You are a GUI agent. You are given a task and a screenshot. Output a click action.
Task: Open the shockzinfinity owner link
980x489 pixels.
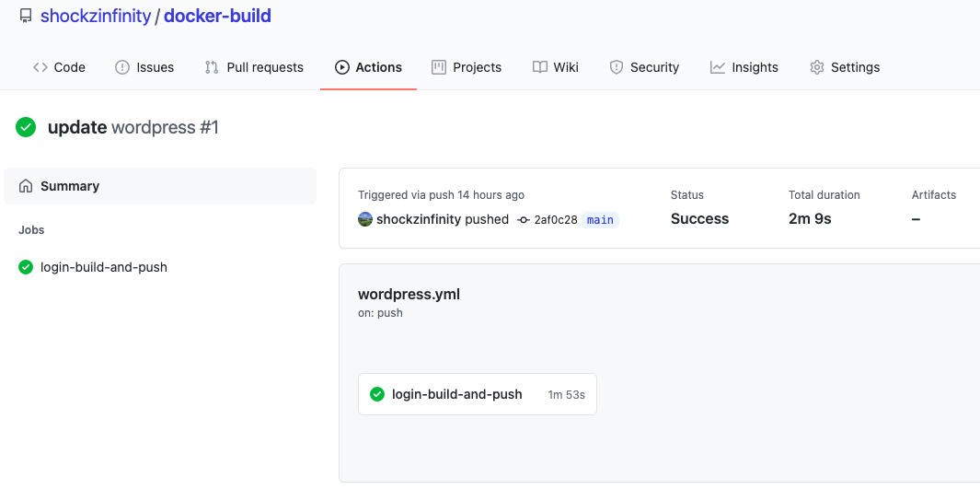(x=96, y=17)
